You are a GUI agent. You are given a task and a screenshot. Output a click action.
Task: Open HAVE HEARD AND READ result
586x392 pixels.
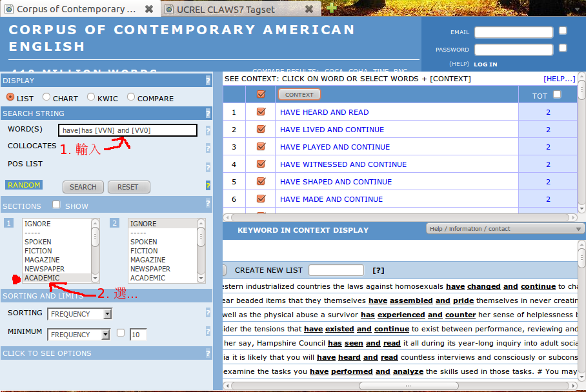tap(325, 112)
